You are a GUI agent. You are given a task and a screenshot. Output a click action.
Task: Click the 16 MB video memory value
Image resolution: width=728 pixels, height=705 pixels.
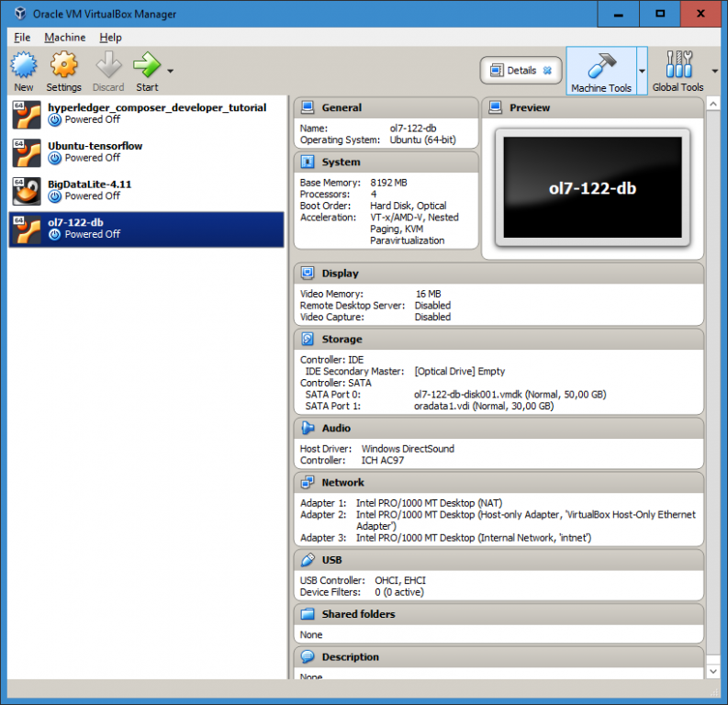(428, 294)
